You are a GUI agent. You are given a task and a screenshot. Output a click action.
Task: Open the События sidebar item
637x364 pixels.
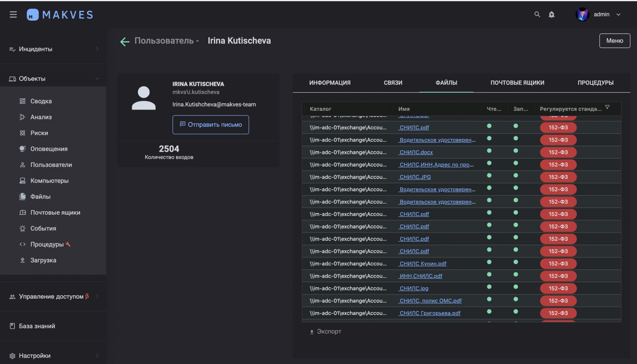click(43, 228)
